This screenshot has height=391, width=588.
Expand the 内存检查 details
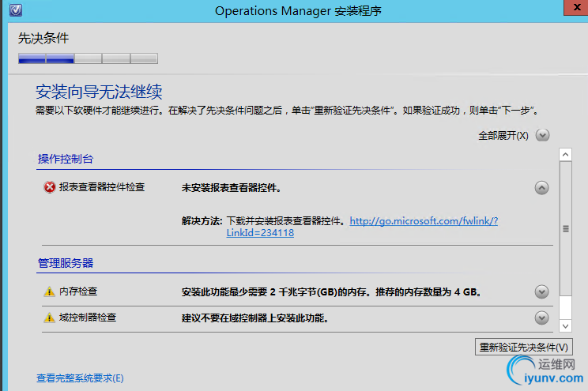(x=541, y=291)
